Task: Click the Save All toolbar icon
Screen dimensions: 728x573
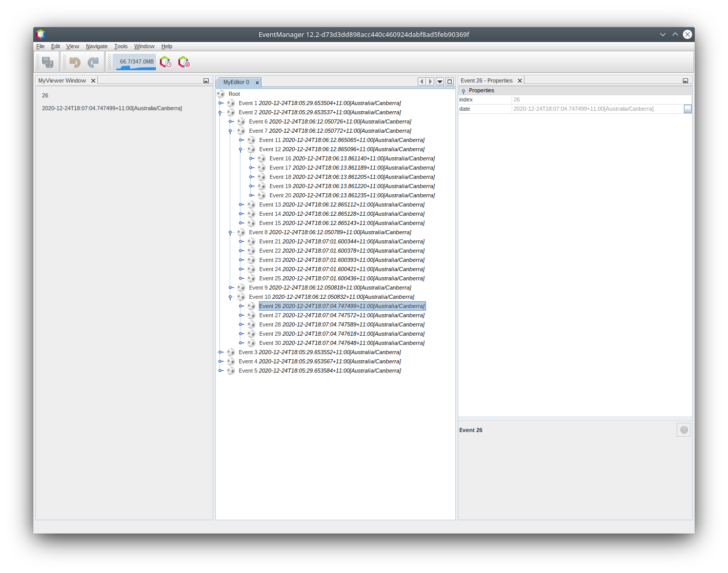Action: click(48, 63)
